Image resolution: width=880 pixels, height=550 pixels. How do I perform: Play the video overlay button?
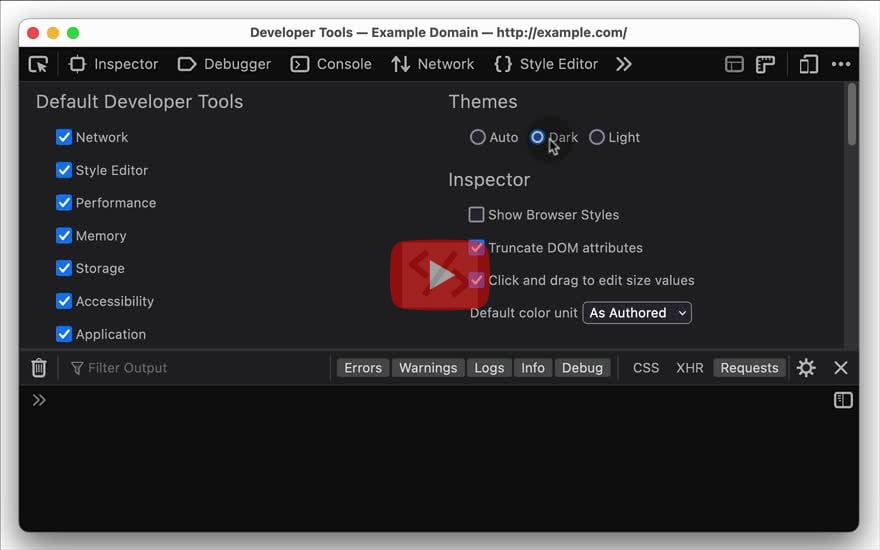click(440, 275)
